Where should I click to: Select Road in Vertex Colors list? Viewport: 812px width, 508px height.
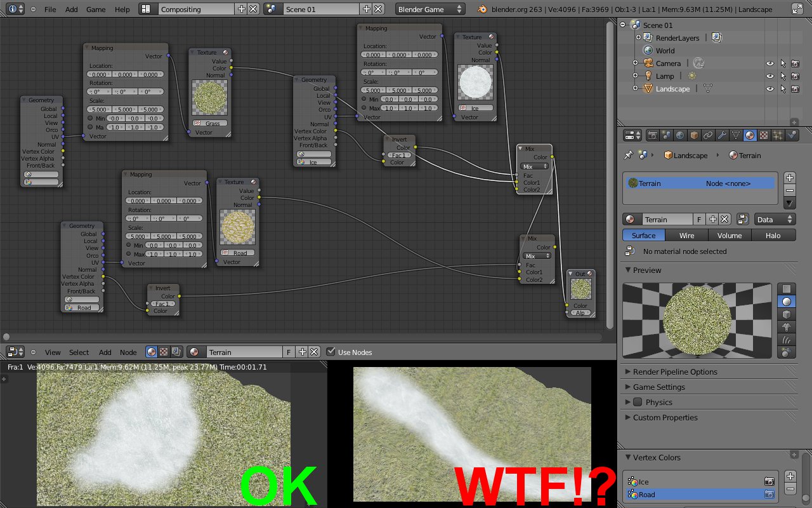click(x=700, y=494)
